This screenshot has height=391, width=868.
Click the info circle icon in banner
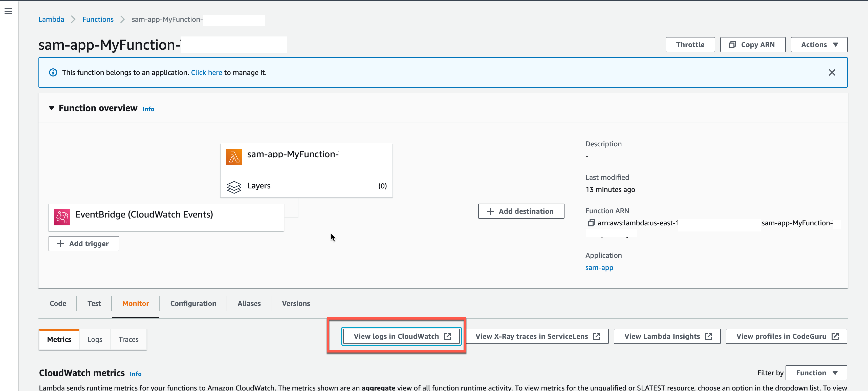[53, 72]
